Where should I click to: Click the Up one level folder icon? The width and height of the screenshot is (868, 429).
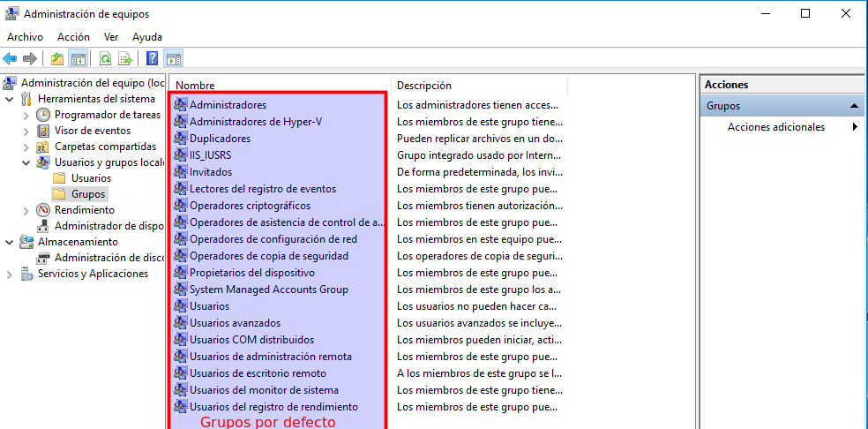pos(57,58)
